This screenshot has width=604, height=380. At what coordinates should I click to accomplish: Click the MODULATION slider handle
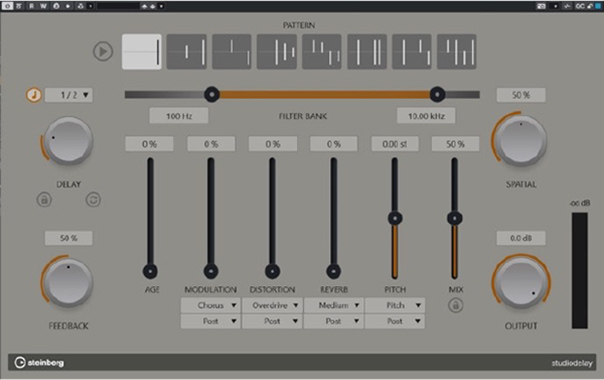[x=211, y=271]
